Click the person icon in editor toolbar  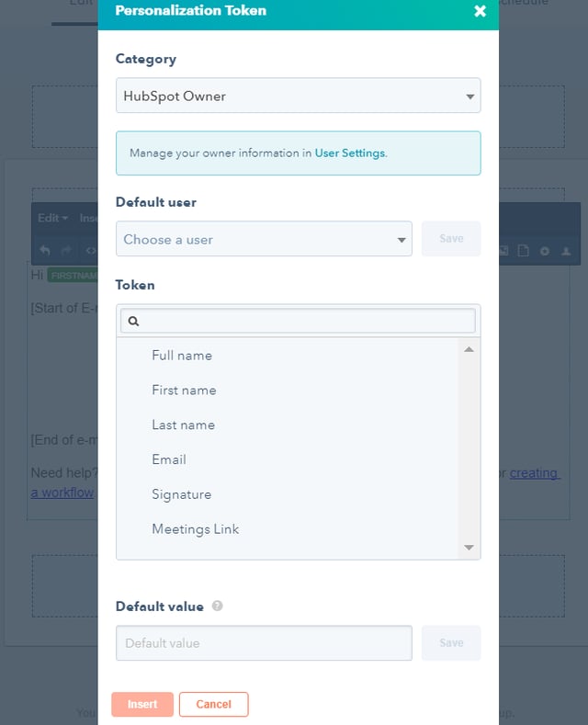tap(566, 250)
